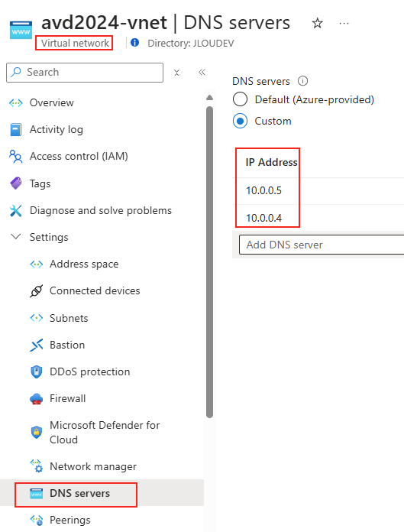Open Access control (IAM) page

tap(79, 156)
